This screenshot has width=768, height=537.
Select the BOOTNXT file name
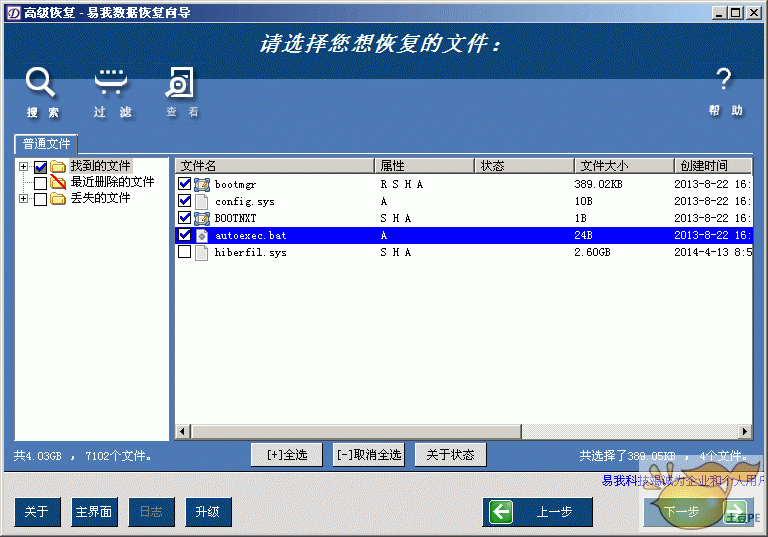235,219
